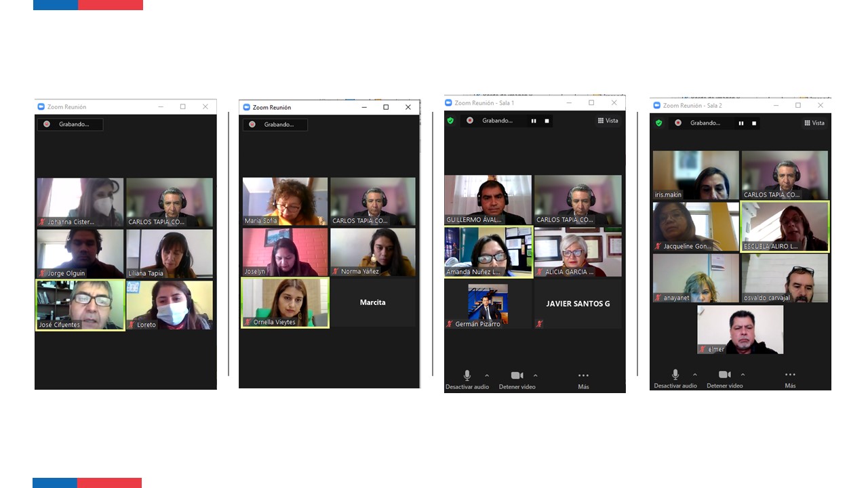Expand video options arrow in Sala 2

click(x=743, y=375)
